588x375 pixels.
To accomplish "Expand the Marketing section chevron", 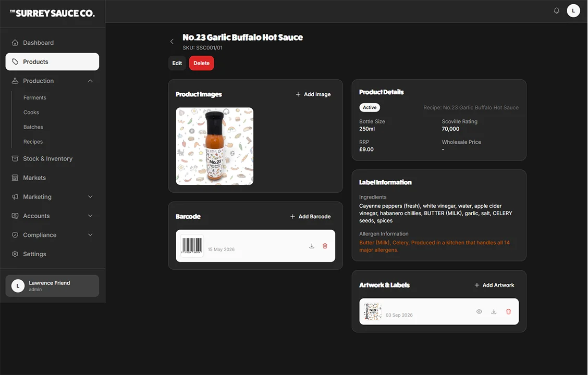I will (90, 197).
